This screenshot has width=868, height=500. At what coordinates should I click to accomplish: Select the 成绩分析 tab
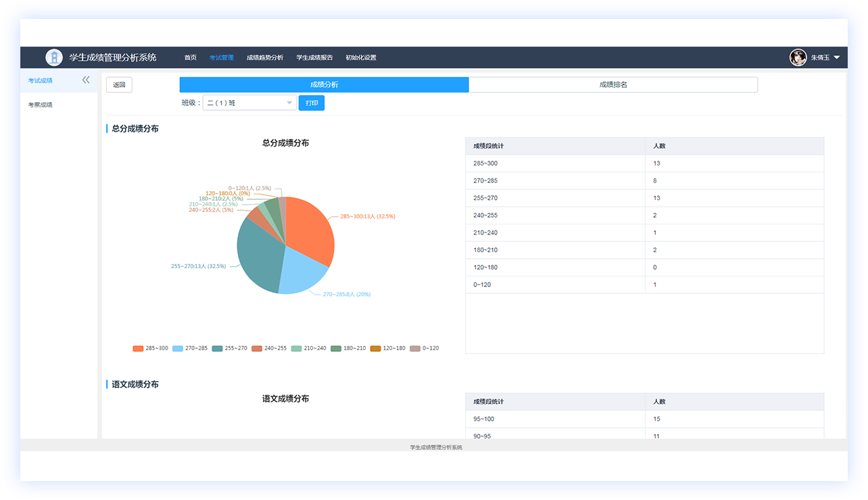point(324,84)
